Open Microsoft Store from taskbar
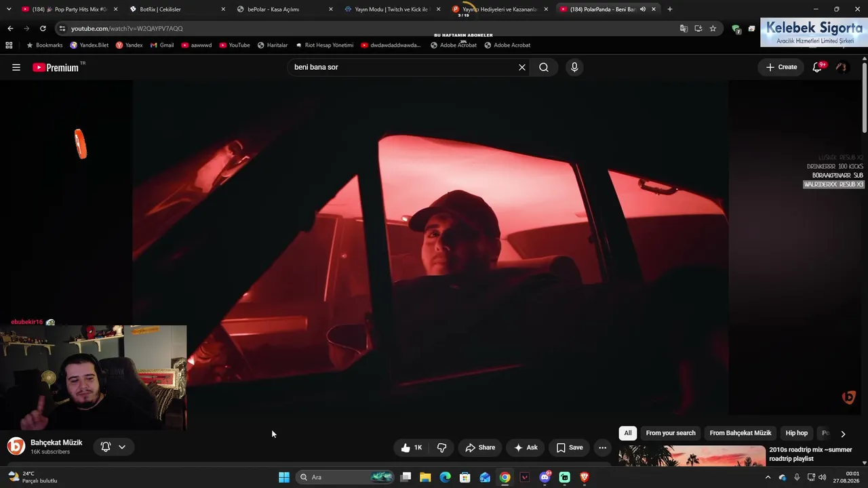 click(x=465, y=477)
